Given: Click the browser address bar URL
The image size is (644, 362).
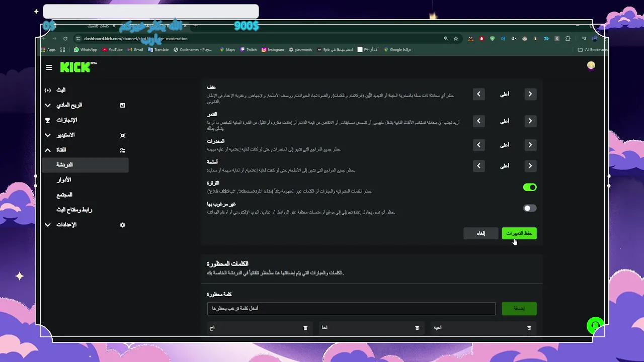Looking at the screenshot, I should coord(136,39).
